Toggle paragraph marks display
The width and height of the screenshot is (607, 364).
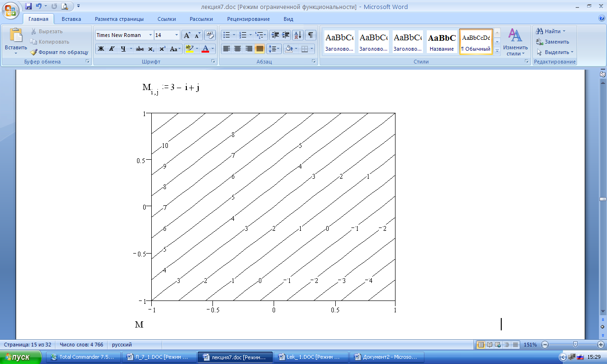click(x=311, y=35)
